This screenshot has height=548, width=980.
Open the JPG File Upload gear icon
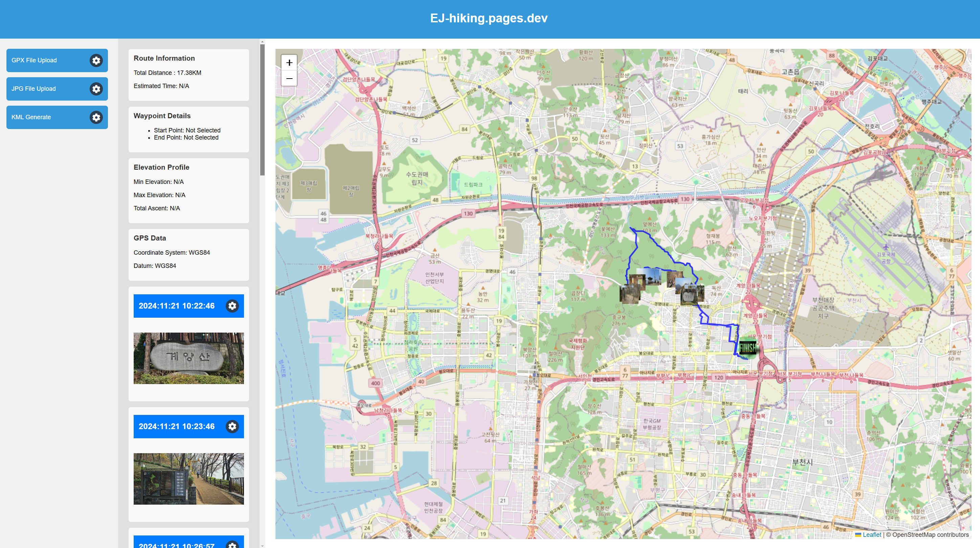[x=96, y=89]
